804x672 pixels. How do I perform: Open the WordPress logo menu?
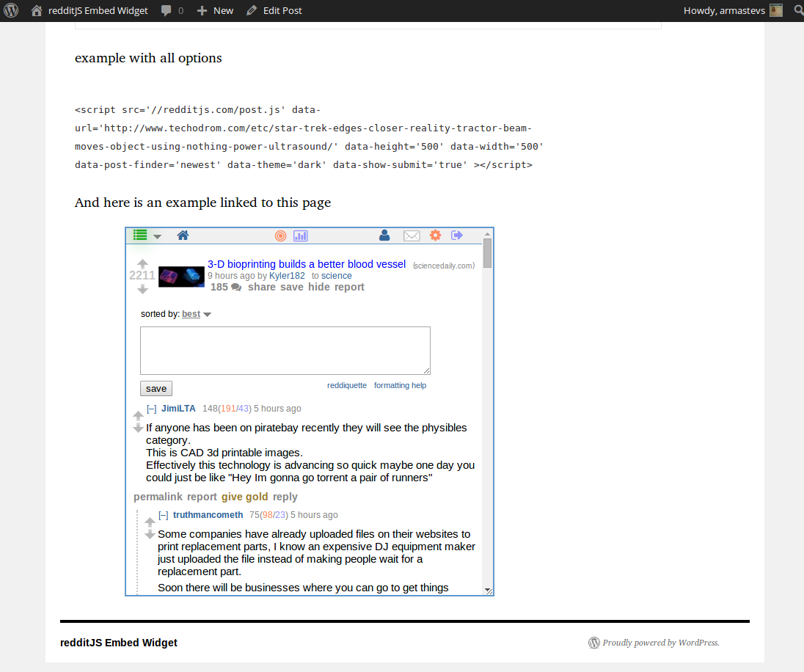11,10
